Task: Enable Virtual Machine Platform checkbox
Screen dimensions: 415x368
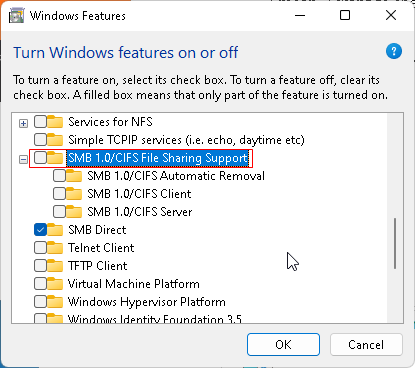Action: [x=40, y=284]
